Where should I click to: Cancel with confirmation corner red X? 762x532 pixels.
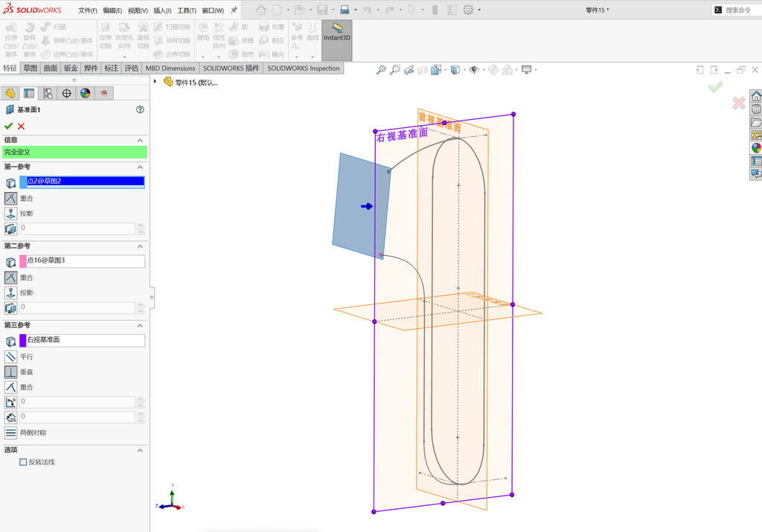(739, 103)
